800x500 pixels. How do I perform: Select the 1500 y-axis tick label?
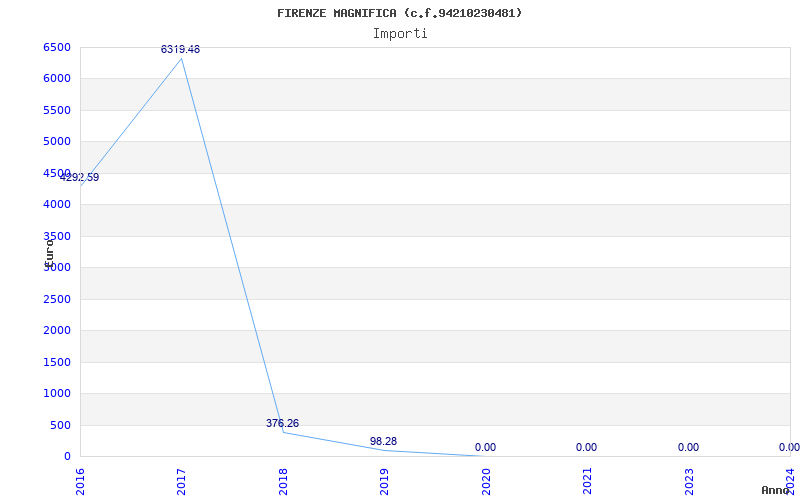click(57, 362)
